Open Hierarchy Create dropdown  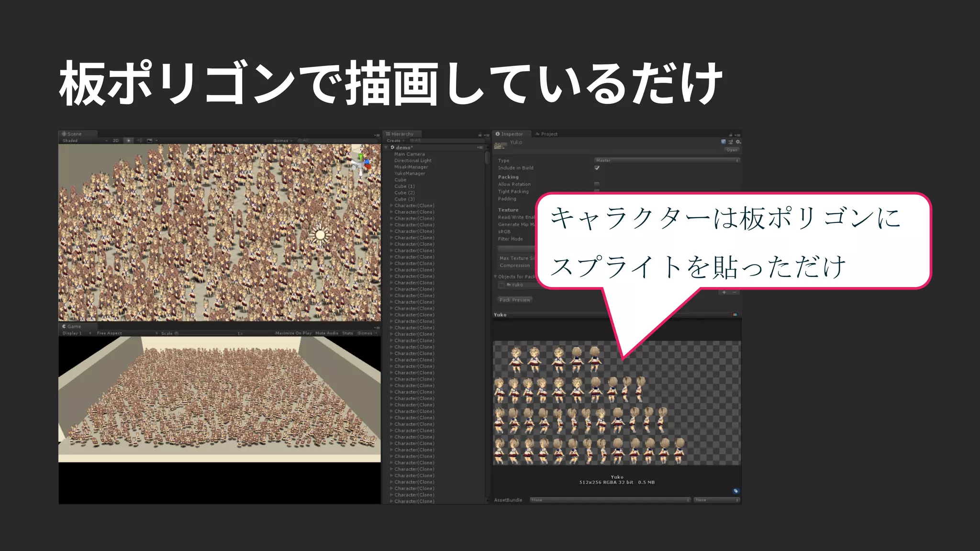click(396, 141)
